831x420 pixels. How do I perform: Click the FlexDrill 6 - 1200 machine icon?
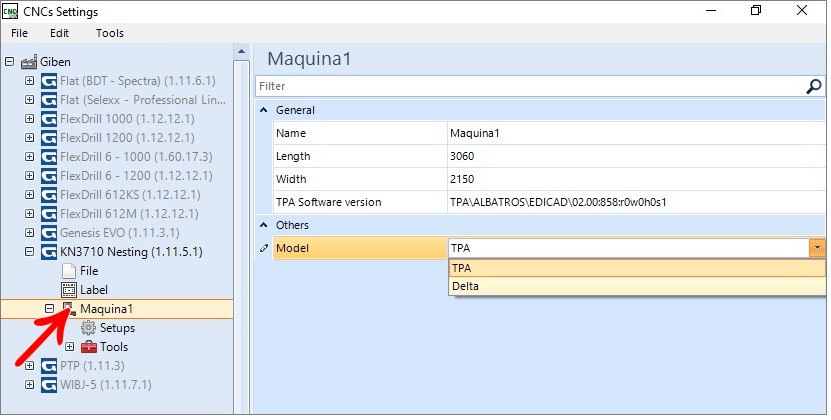pos(49,176)
